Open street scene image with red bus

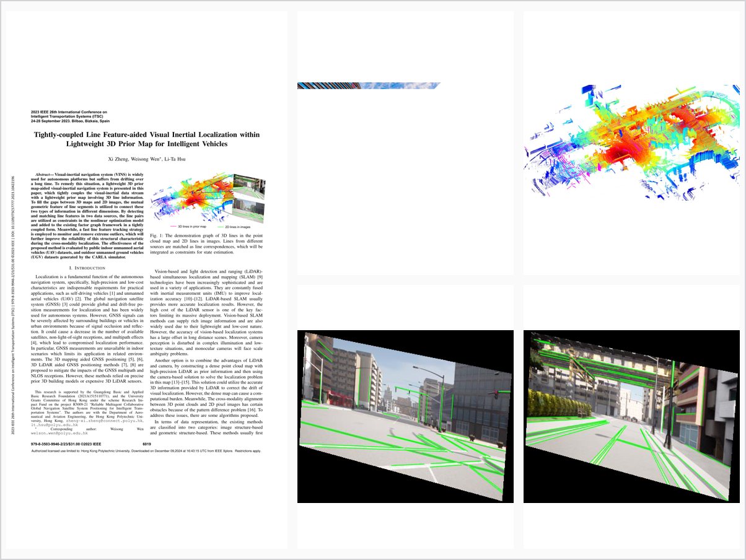tap(405, 416)
